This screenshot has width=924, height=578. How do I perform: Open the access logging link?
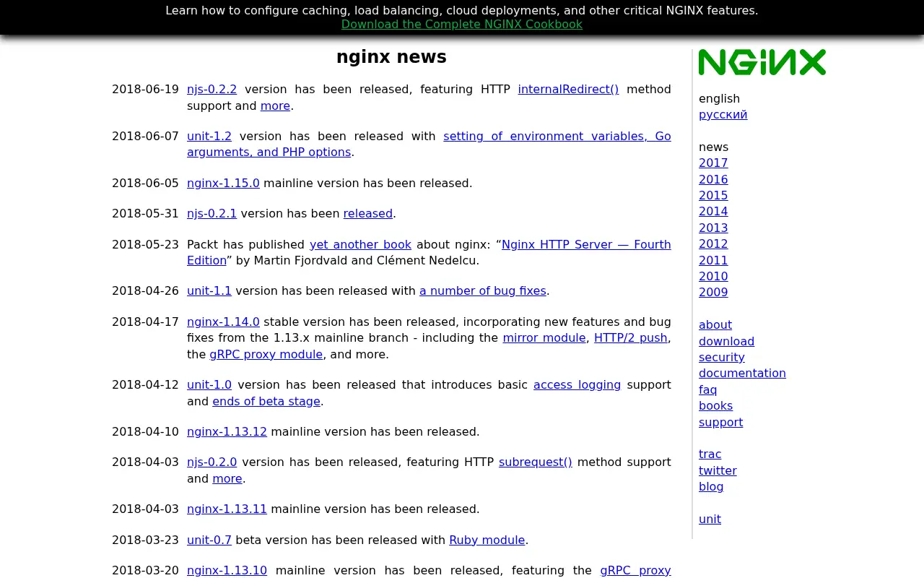point(577,384)
